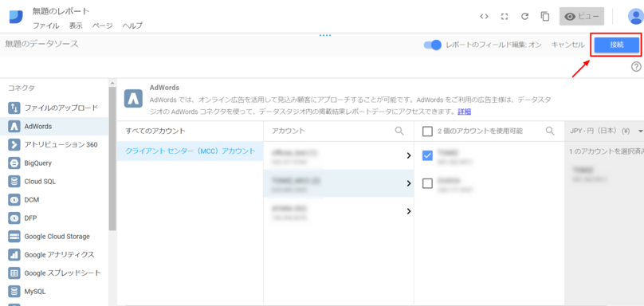The image size is (644, 306).
Task: Toggle レポートのフィールド編集 switch
Action: (x=433, y=45)
